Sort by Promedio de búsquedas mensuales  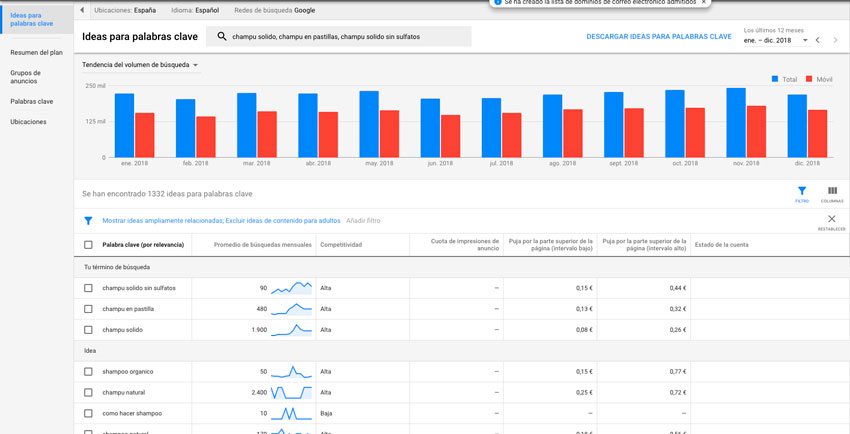(x=263, y=245)
